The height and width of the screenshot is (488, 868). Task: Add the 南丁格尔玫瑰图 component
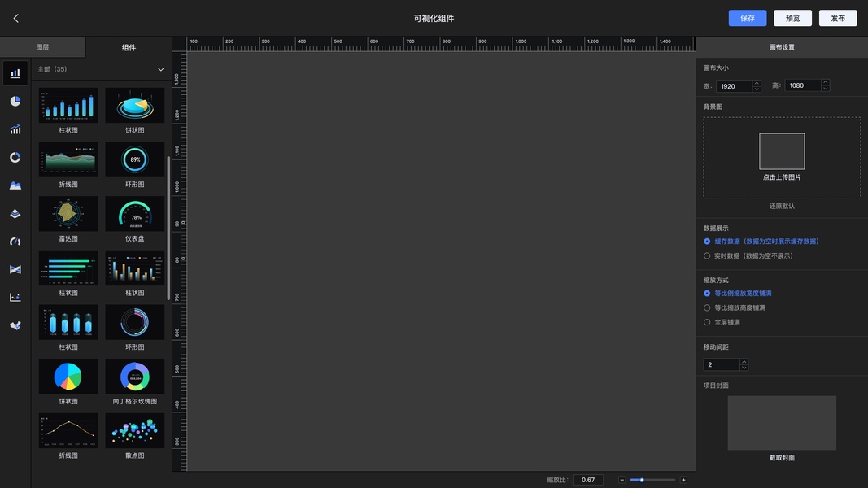click(134, 377)
